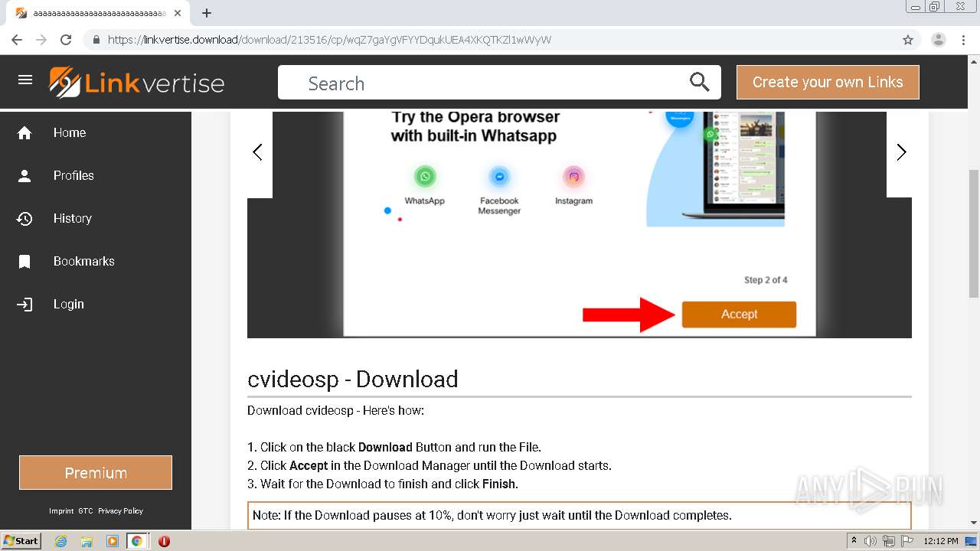Click the browser forward arrow
This screenshot has height=551, width=980.
click(x=41, y=40)
